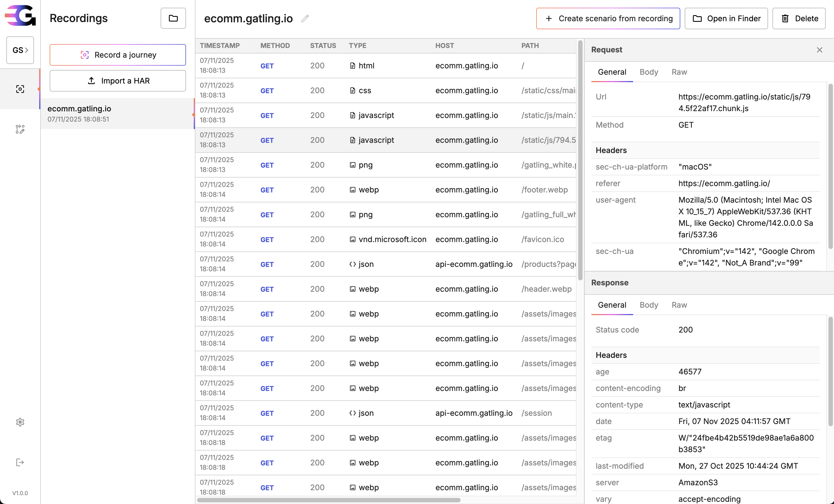
Task: Click Create scenario from recording
Action: pyautogui.click(x=608, y=18)
